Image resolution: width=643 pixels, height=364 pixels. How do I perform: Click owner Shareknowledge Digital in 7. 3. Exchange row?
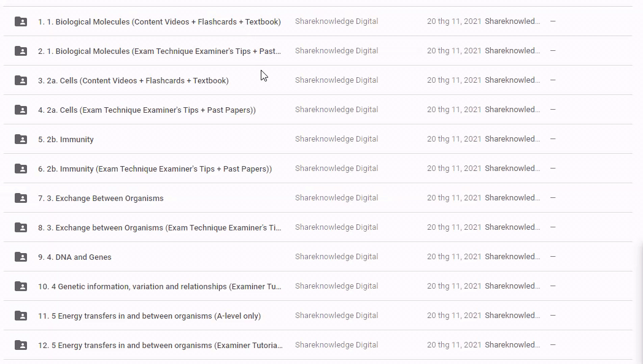point(336,198)
